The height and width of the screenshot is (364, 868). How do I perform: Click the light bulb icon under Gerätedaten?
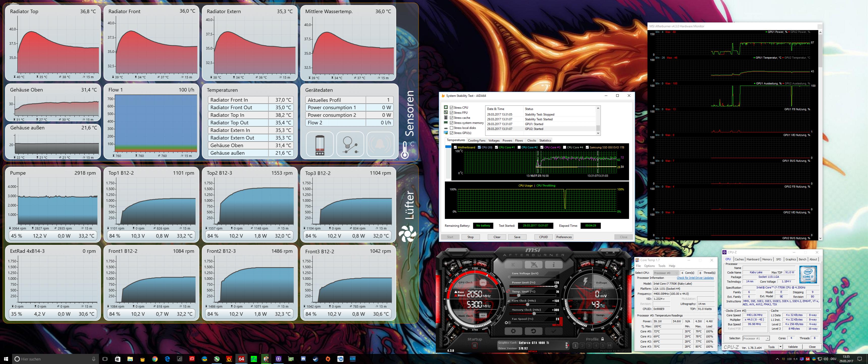click(x=350, y=144)
